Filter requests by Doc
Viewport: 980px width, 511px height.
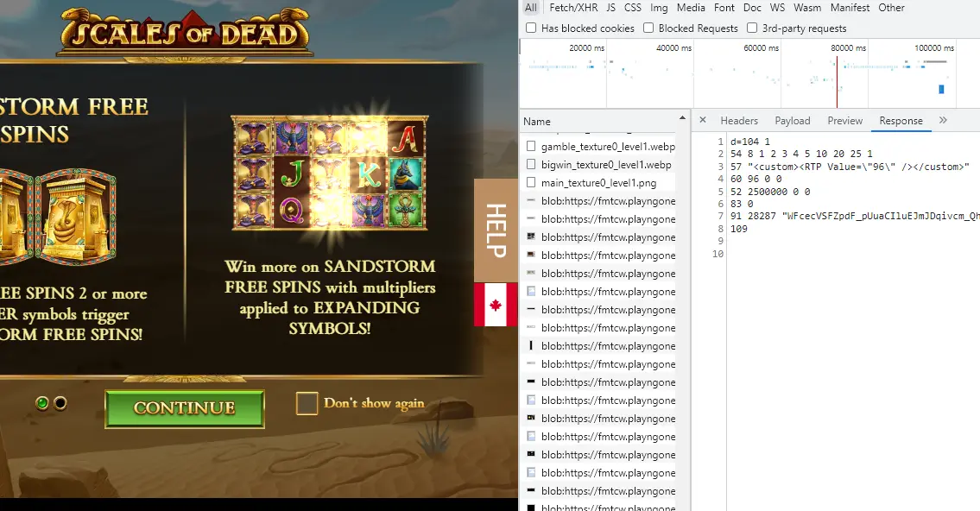(x=752, y=8)
